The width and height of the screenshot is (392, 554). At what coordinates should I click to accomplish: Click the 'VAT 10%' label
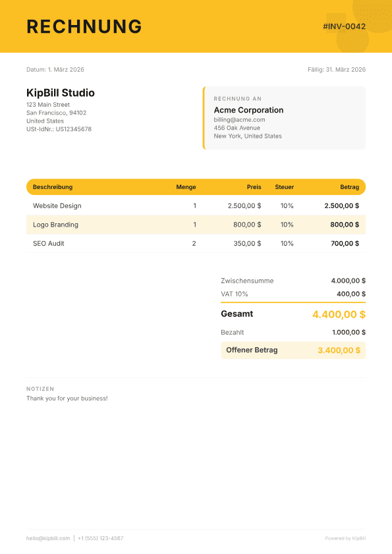pos(235,294)
